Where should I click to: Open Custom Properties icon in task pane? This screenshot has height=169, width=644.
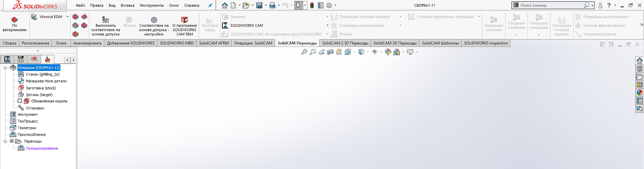pos(640,101)
